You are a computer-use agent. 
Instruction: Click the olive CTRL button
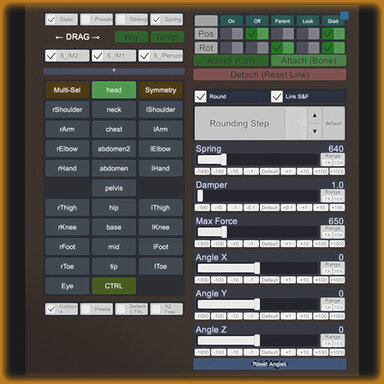pos(114,286)
